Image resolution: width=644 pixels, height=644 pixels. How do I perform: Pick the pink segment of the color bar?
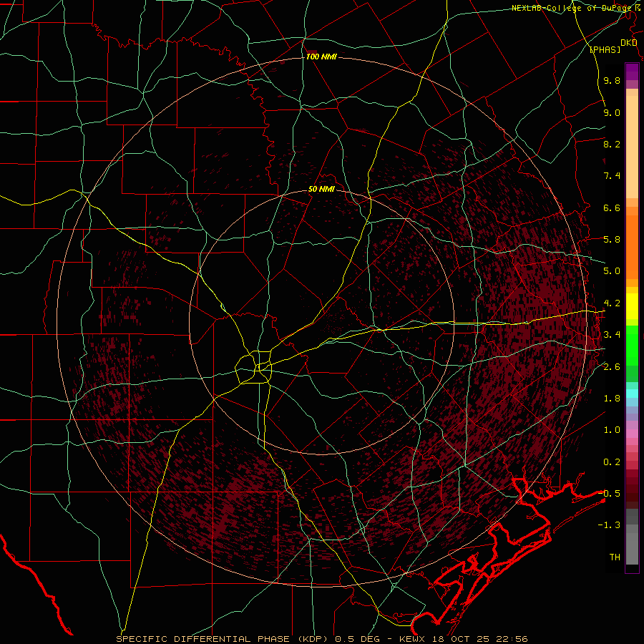tap(632, 434)
